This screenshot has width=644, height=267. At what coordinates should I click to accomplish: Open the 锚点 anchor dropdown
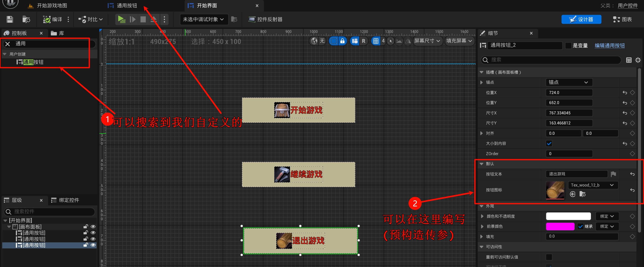(x=569, y=82)
